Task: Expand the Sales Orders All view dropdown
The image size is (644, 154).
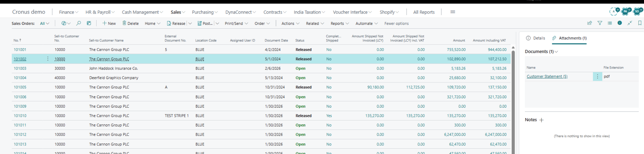Action: tap(45, 23)
